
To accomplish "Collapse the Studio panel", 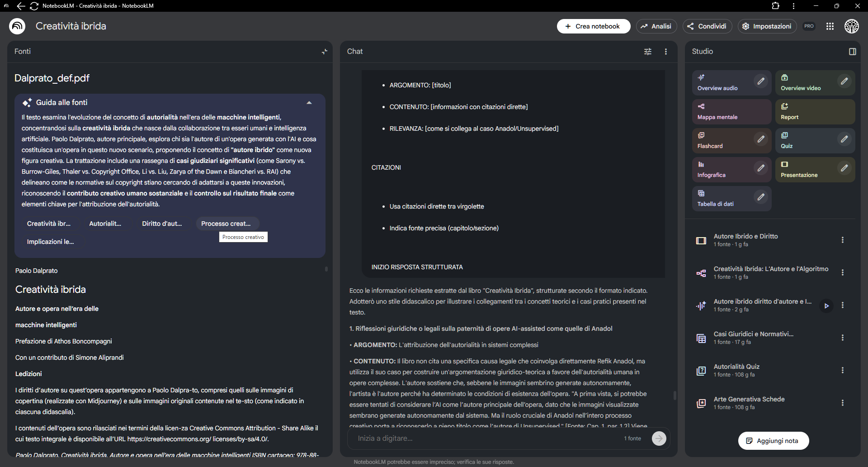I will tap(852, 52).
